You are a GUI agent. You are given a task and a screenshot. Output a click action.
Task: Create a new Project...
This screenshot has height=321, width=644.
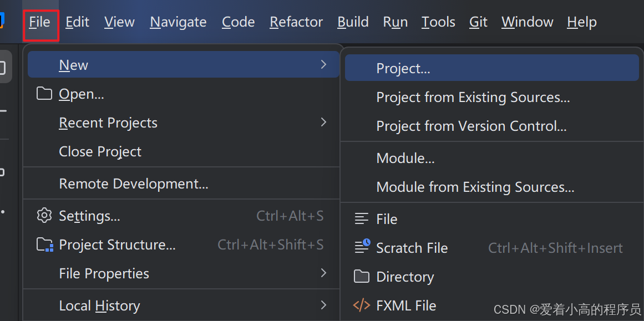(x=403, y=68)
